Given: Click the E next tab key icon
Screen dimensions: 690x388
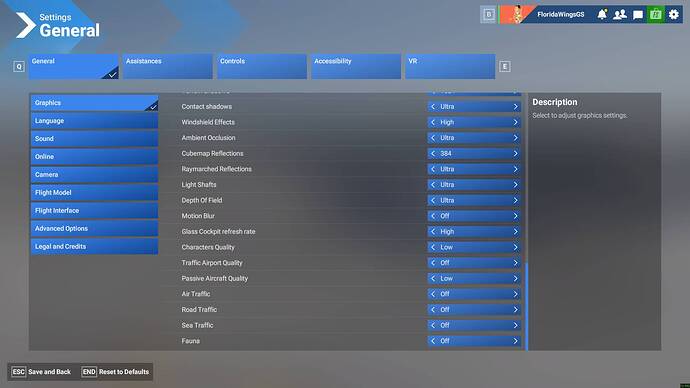Looking at the screenshot, I should (505, 66).
